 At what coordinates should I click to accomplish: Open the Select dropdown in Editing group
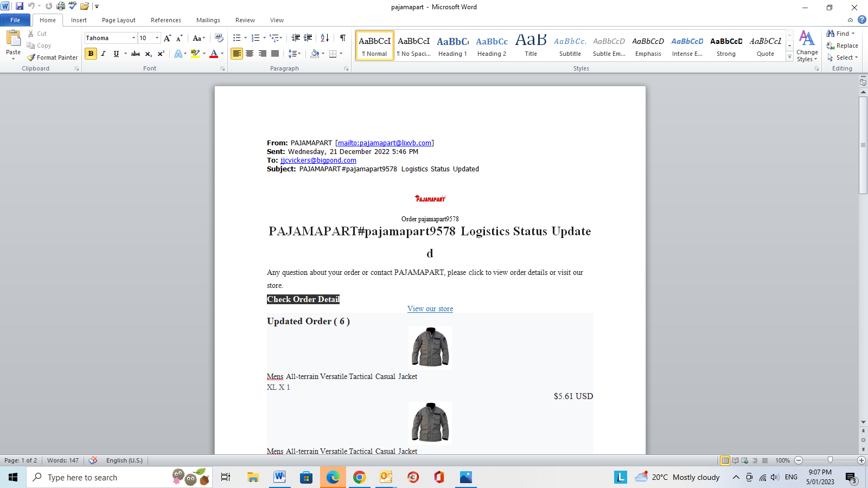[x=843, y=57]
